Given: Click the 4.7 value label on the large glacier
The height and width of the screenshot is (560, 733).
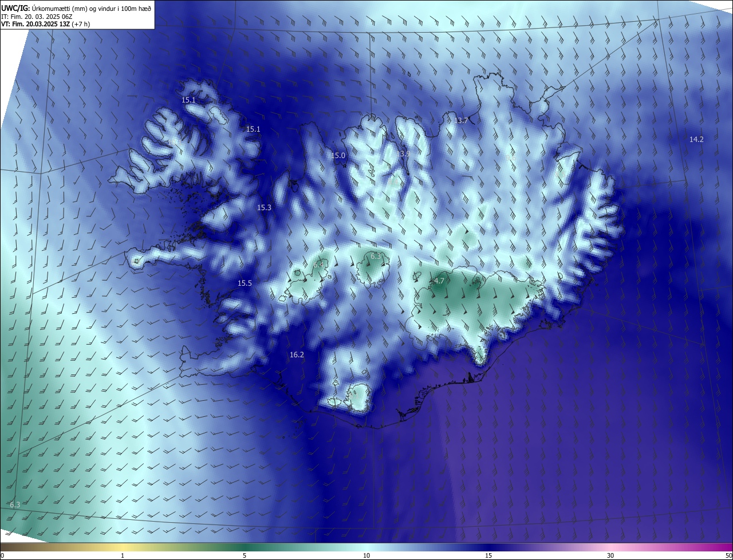Looking at the screenshot, I should 439,281.
